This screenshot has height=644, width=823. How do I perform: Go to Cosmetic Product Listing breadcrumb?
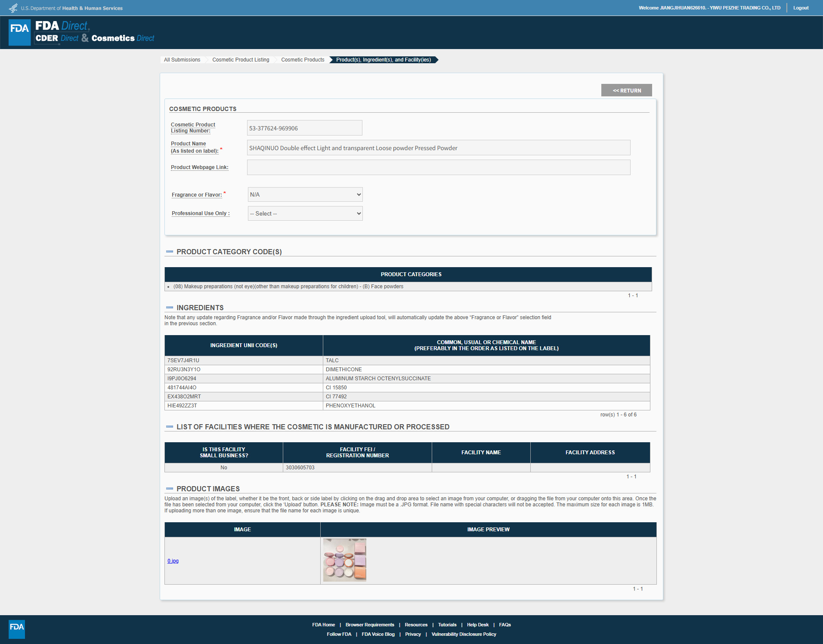[x=241, y=60]
